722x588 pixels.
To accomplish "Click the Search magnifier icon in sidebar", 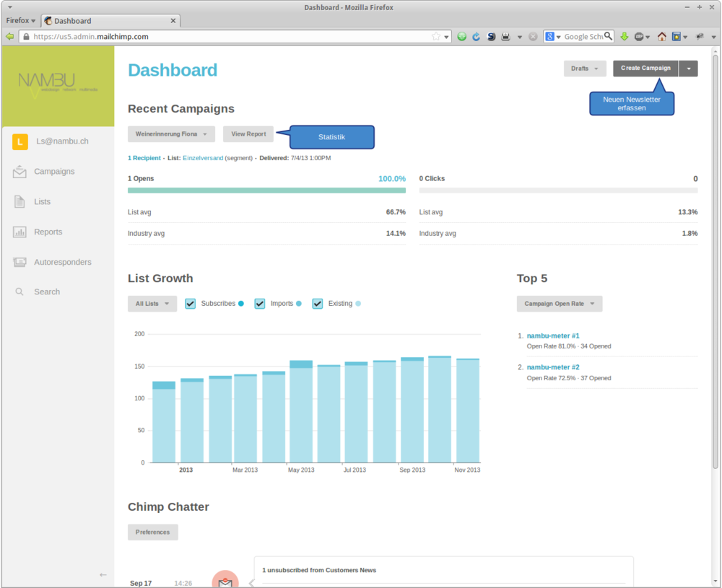I will click(19, 291).
